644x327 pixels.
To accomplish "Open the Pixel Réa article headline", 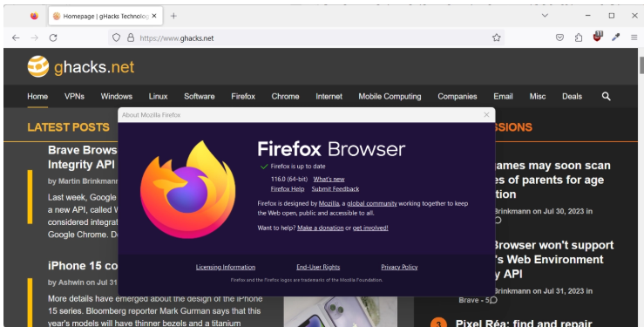I will click(x=524, y=323).
